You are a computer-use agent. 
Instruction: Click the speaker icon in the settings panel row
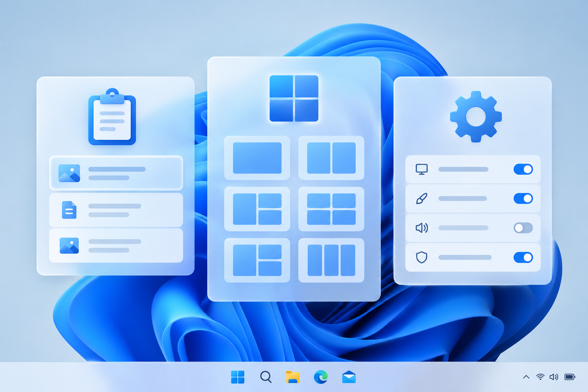point(421,228)
